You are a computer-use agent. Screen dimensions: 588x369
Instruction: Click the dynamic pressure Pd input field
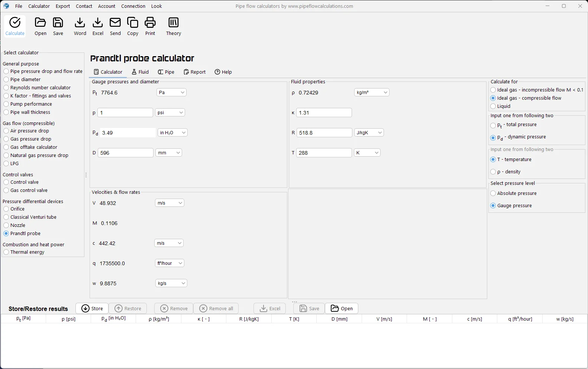(x=127, y=132)
